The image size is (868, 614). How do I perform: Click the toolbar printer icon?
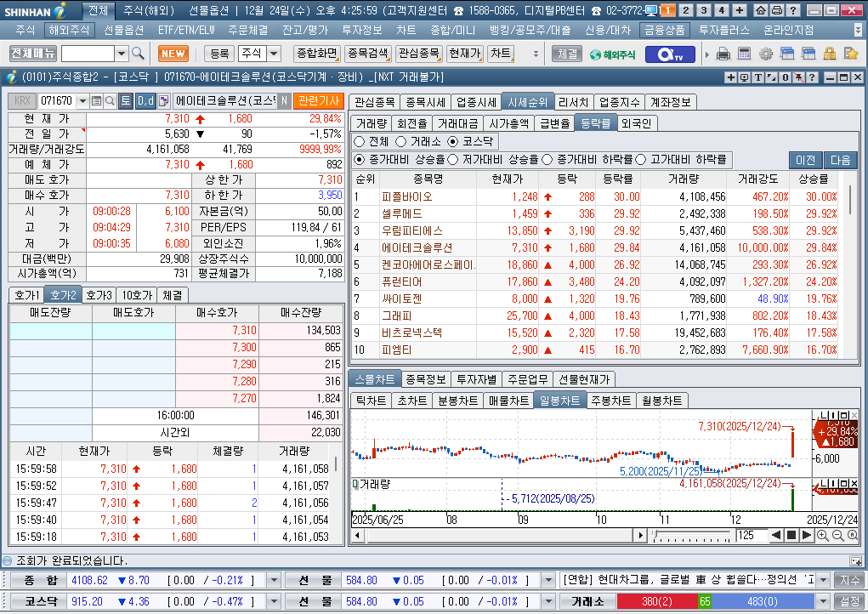coord(723,54)
